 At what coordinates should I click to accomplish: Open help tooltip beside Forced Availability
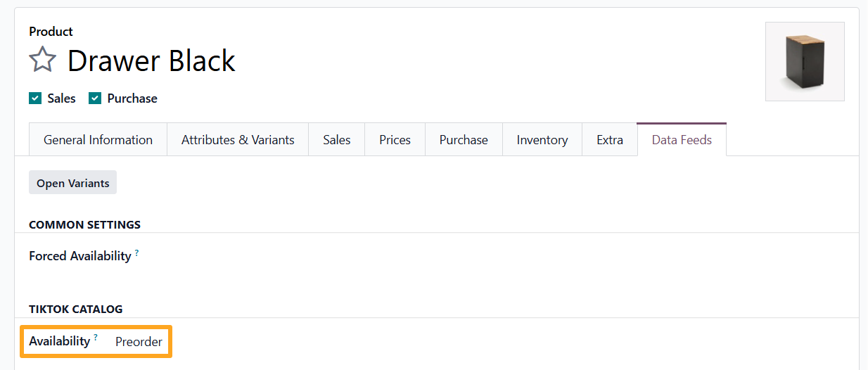coord(137,253)
